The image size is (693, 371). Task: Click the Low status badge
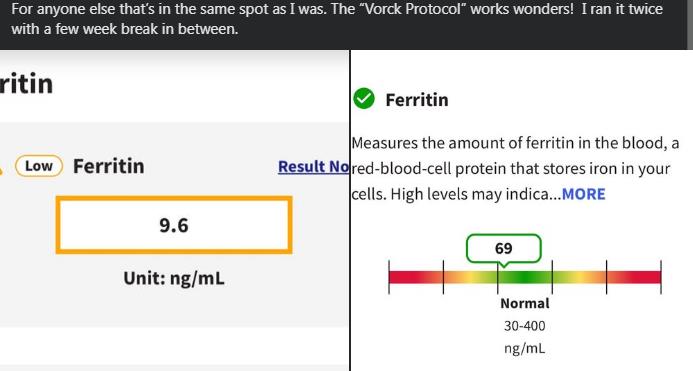39,166
